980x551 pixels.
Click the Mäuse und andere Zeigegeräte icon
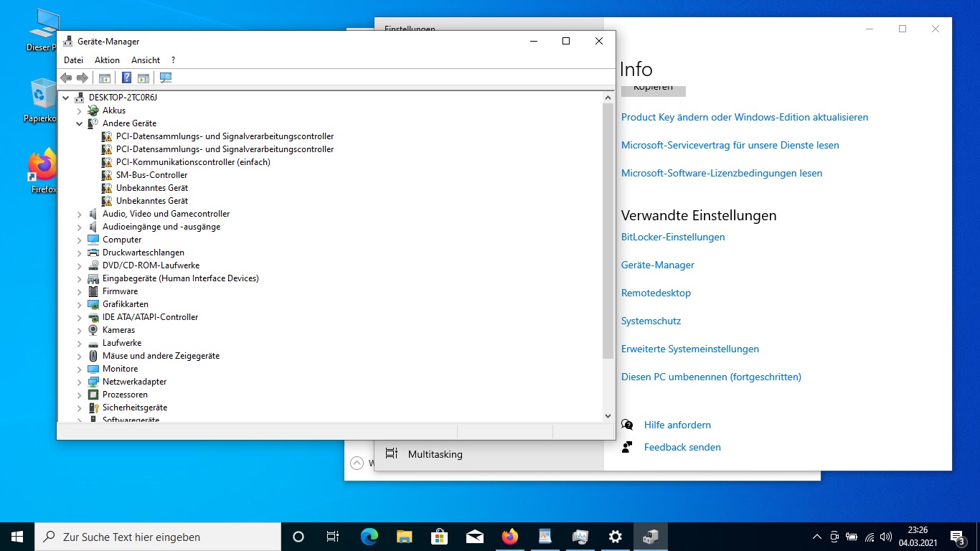[x=93, y=356]
